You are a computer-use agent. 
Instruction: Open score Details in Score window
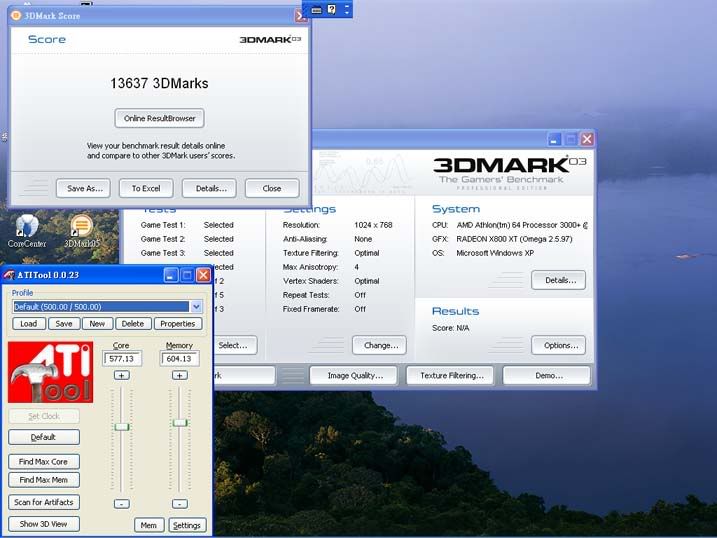210,188
